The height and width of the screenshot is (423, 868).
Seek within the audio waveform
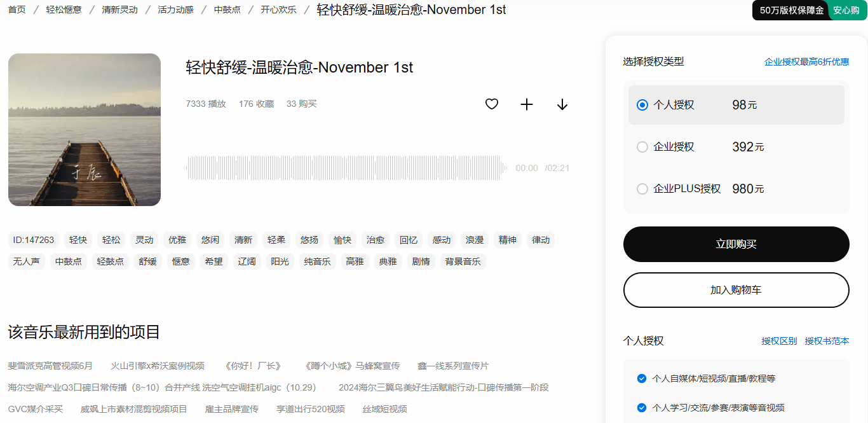(x=346, y=169)
